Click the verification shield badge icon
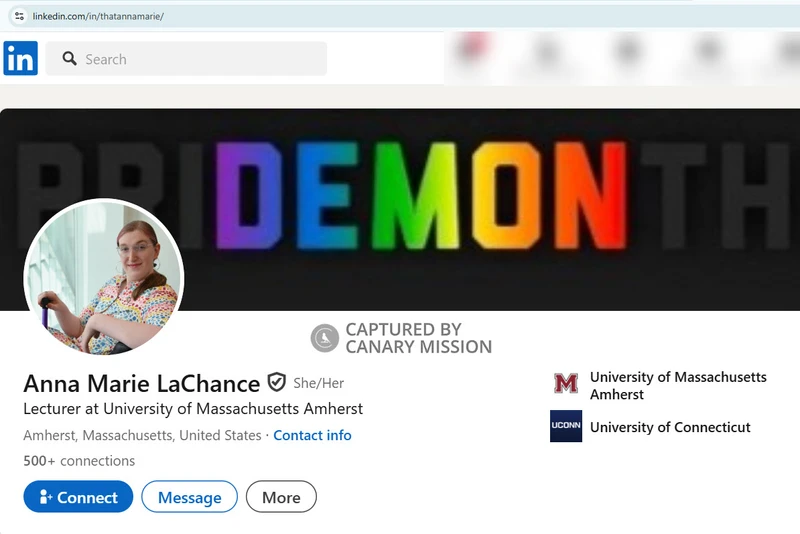Screen dimensions: 800x534 [277, 382]
